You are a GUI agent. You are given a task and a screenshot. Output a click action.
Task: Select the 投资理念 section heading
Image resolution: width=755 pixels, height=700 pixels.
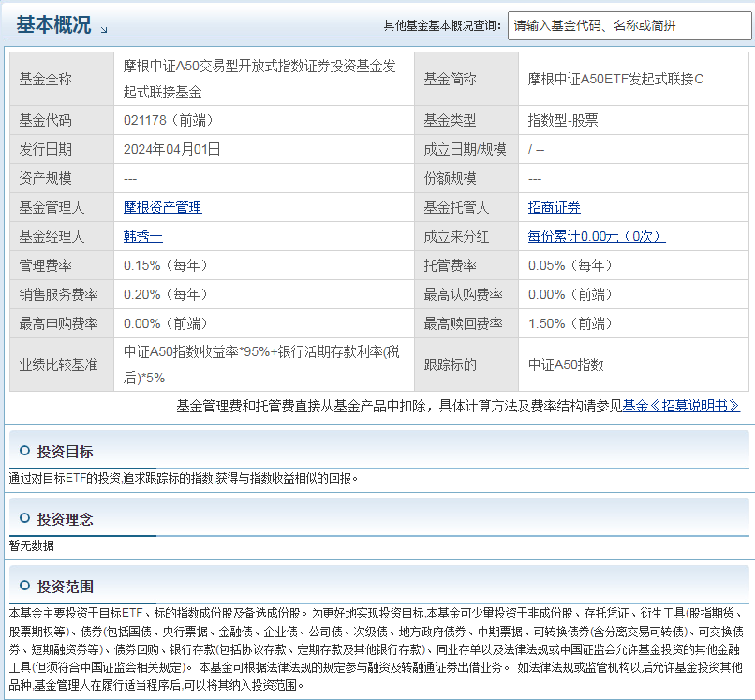pyautogui.click(x=65, y=519)
